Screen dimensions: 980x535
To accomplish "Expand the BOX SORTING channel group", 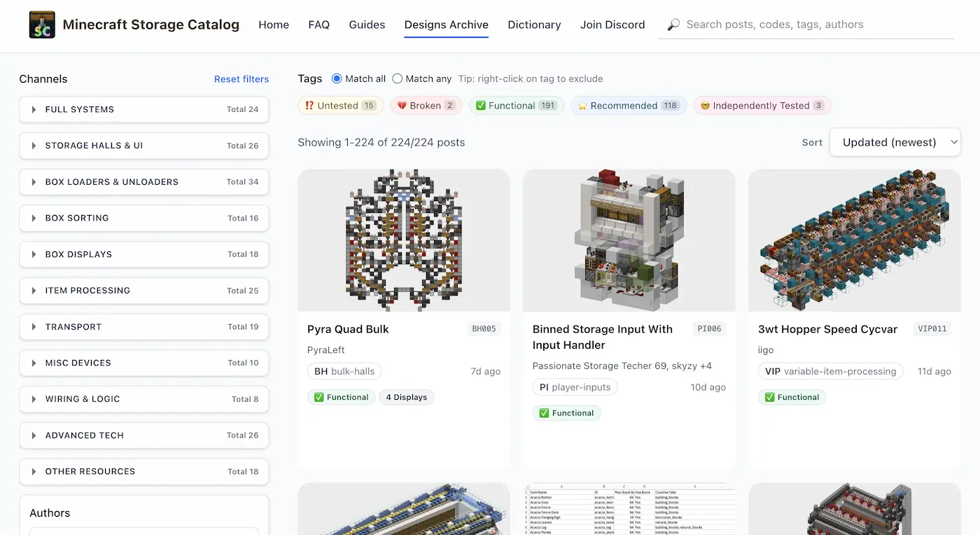I will click(x=144, y=218).
